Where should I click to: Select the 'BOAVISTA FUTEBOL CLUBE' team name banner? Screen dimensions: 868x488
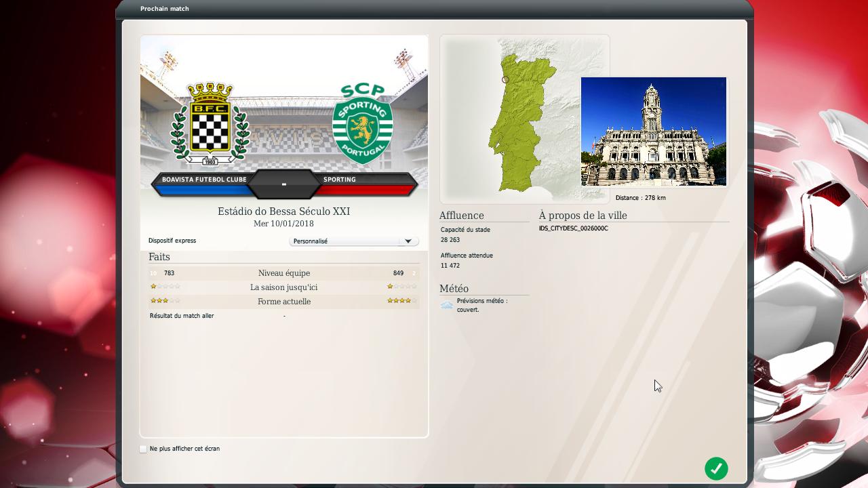(x=204, y=180)
